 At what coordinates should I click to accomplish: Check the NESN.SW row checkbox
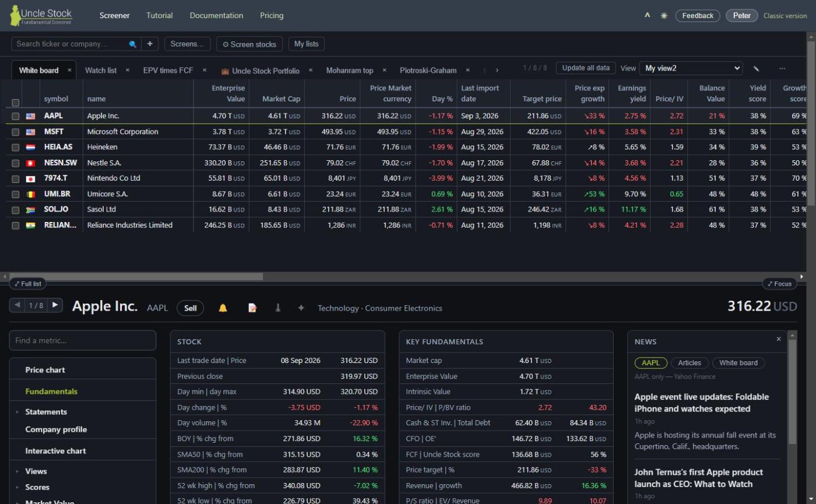16,163
